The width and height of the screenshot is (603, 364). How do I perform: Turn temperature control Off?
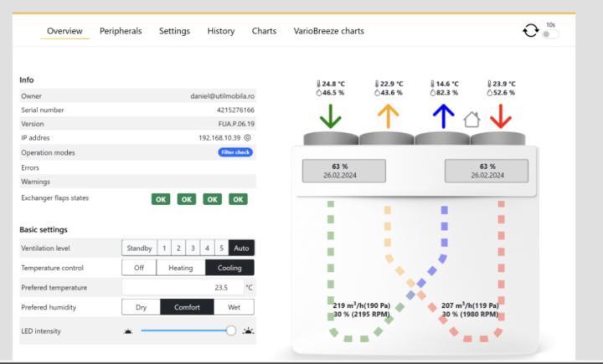(x=139, y=268)
